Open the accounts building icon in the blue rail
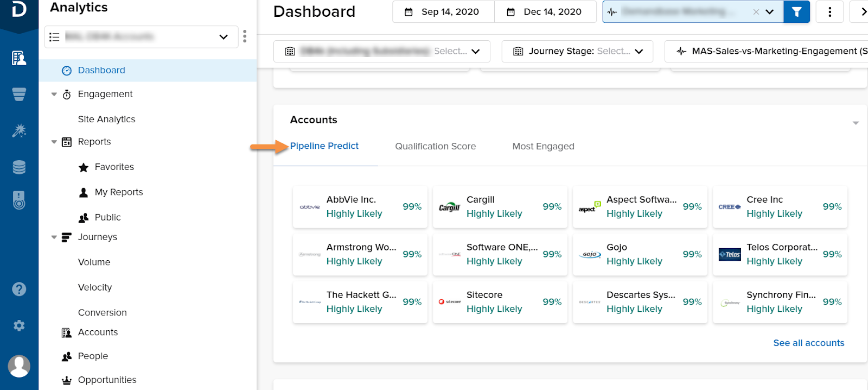The width and height of the screenshot is (868, 390). (19, 58)
